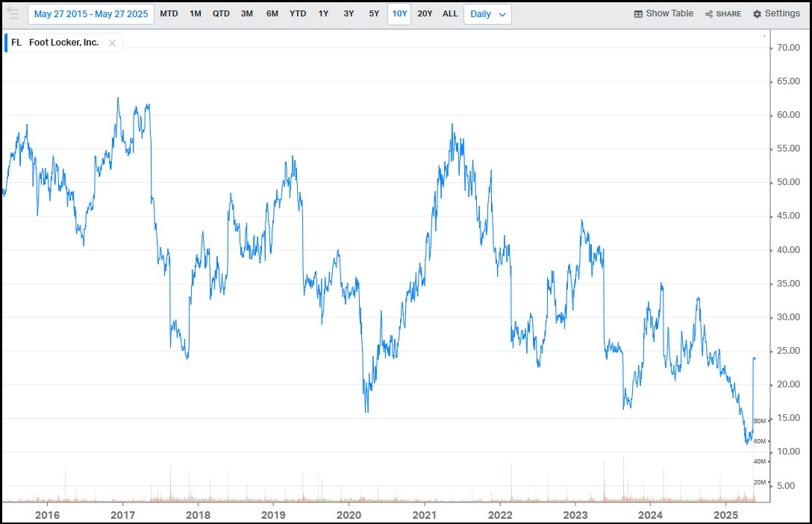Click the share network icon
Screen dimensions: 812x524
pos(709,14)
